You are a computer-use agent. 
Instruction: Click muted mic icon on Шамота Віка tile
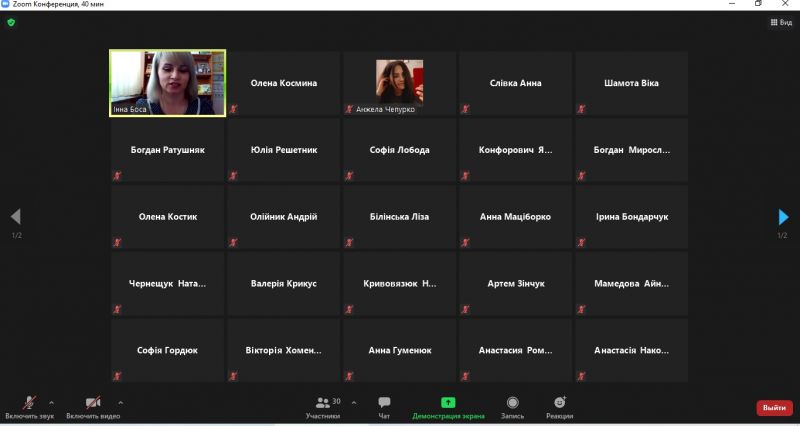tap(581, 109)
